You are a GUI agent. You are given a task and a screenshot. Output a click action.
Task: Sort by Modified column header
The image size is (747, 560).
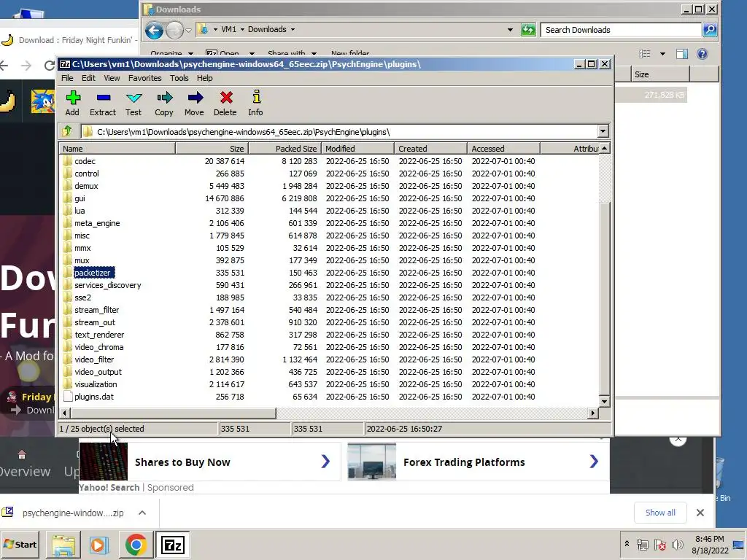[357, 149]
